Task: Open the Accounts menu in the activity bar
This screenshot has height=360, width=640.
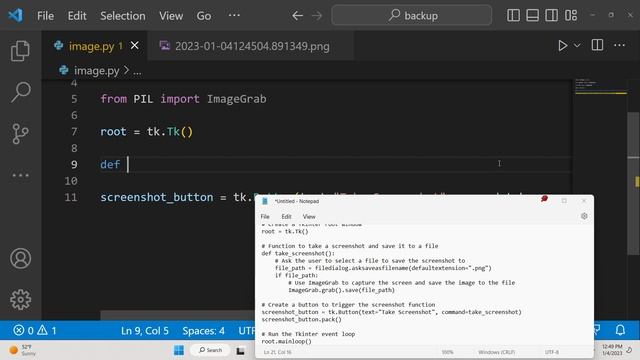Action: click(20, 258)
